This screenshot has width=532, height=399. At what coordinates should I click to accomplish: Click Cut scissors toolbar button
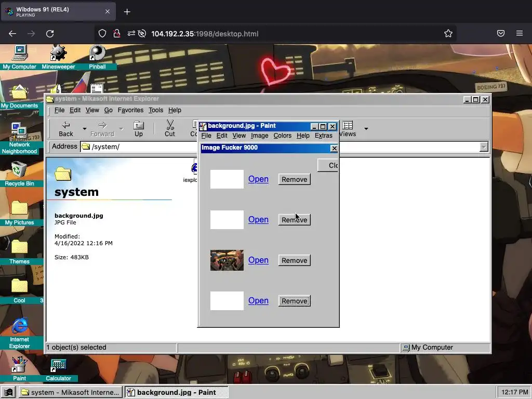[170, 129]
